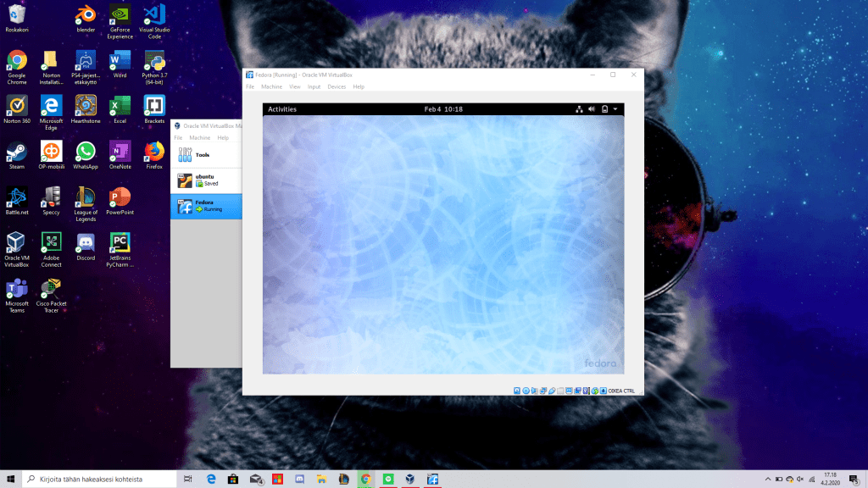The height and width of the screenshot is (488, 868).
Task: Show hidden icons in system tray
Action: click(769, 479)
